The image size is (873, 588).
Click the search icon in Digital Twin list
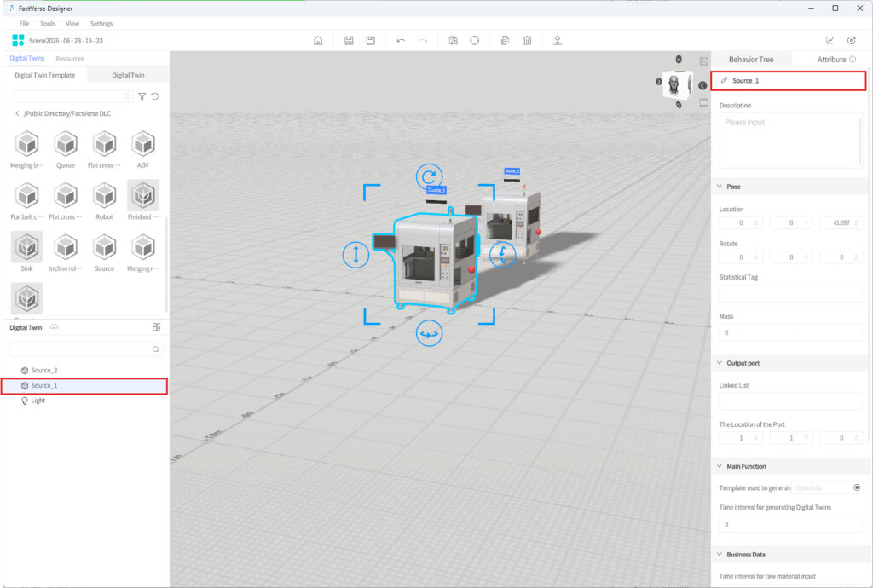point(155,349)
